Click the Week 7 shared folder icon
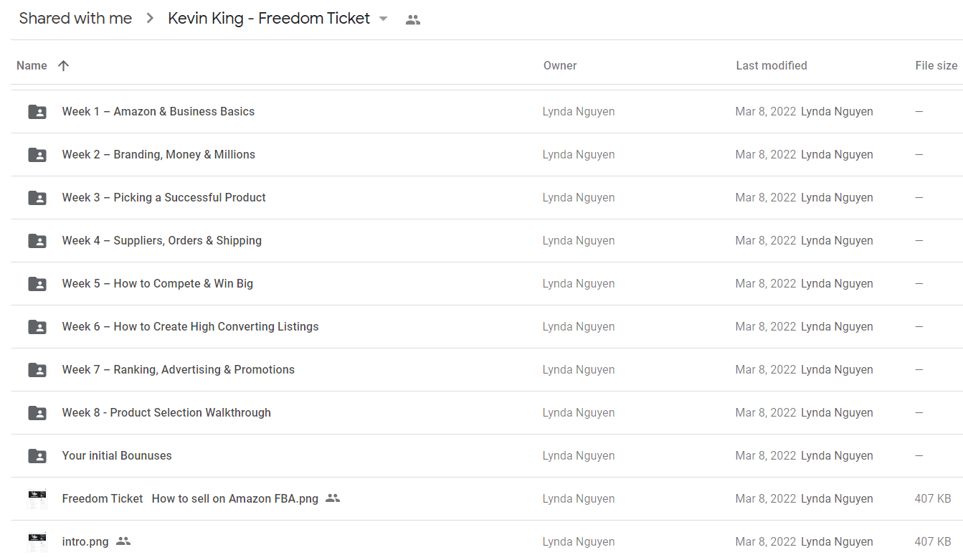This screenshot has width=963, height=560. (x=37, y=370)
